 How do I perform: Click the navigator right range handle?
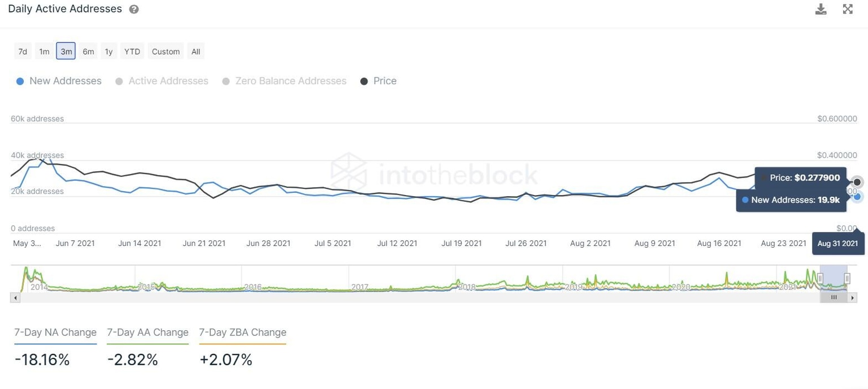click(847, 278)
